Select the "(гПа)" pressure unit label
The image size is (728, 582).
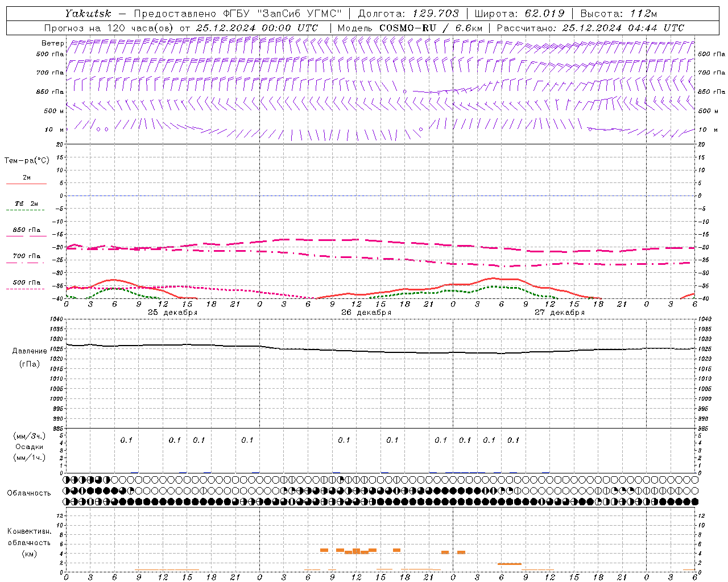(30, 364)
